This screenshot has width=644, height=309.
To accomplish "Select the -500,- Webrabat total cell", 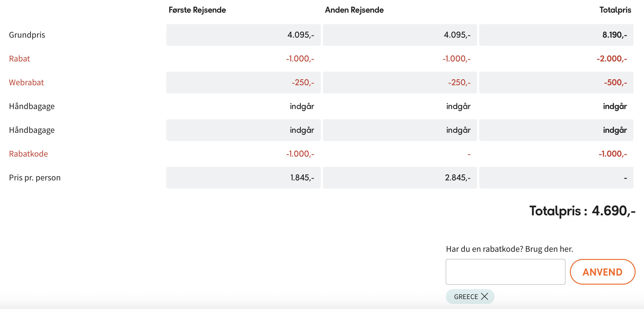I will pyautogui.click(x=615, y=83).
